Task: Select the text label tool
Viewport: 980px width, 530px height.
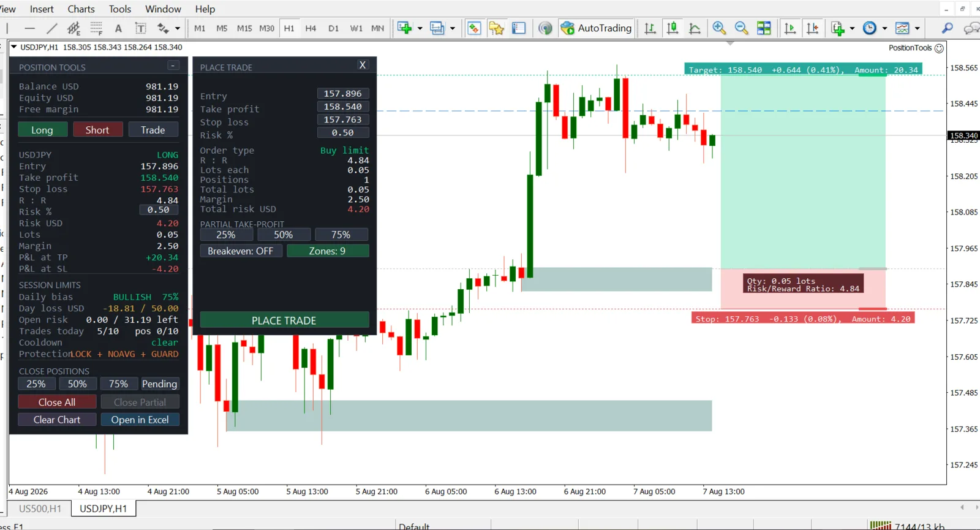Action: pyautogui.click(x=118, y=28)
